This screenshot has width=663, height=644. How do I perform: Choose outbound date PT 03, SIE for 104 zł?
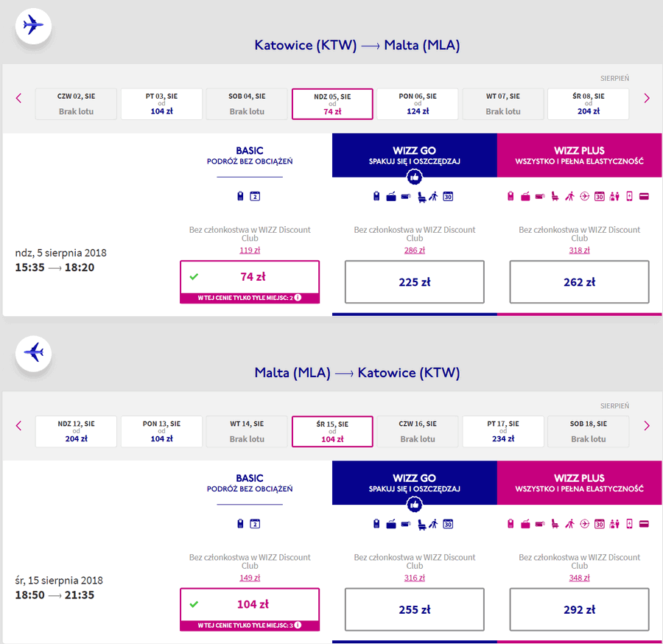(x=161, y=104)
